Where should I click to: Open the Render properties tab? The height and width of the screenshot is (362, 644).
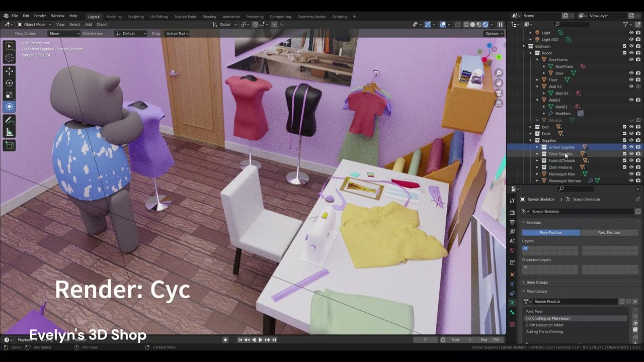tap(512, 213)
